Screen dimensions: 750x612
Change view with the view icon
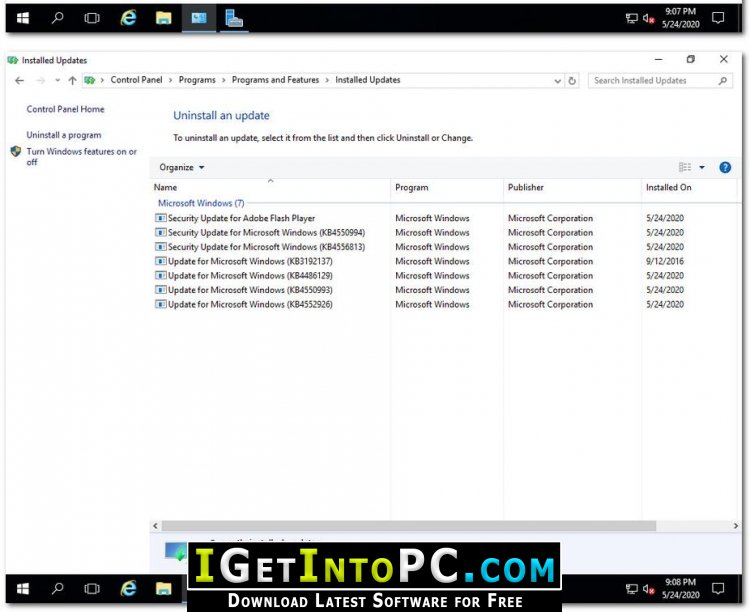coord(685,167)
